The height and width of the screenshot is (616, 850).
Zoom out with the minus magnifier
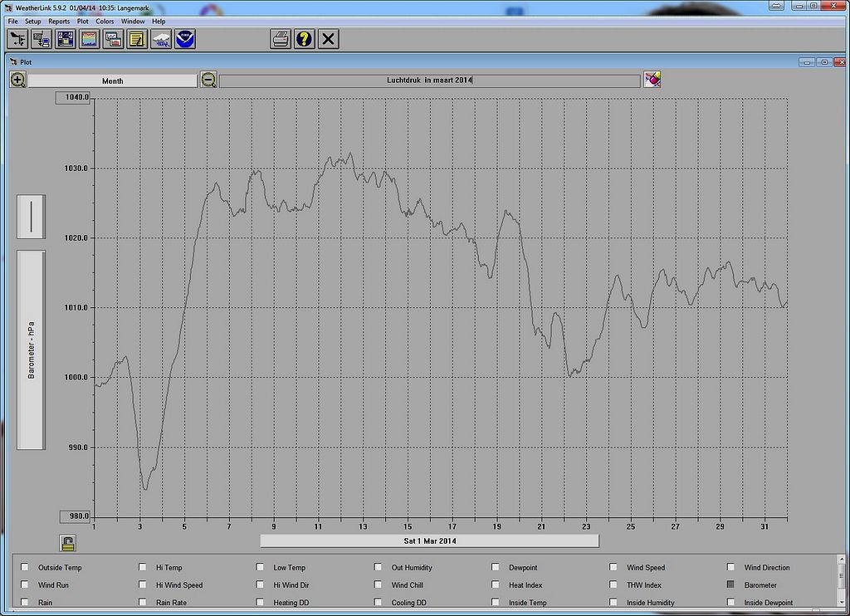point(208,81)
